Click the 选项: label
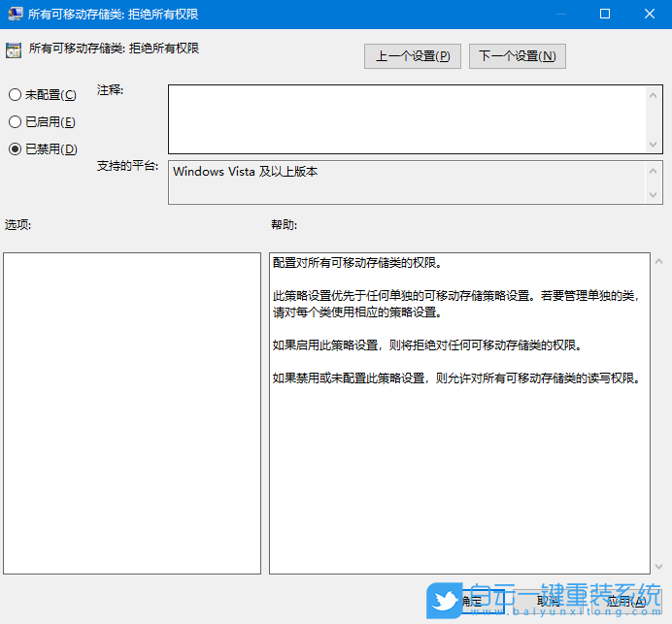 click(18, 225)
